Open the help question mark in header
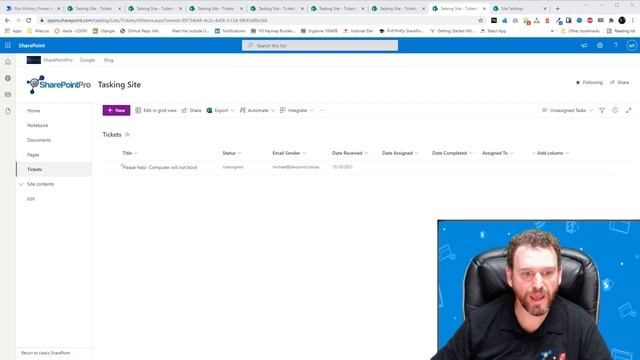The width and height of the screenshot is (640, 360). pos(616,45)
